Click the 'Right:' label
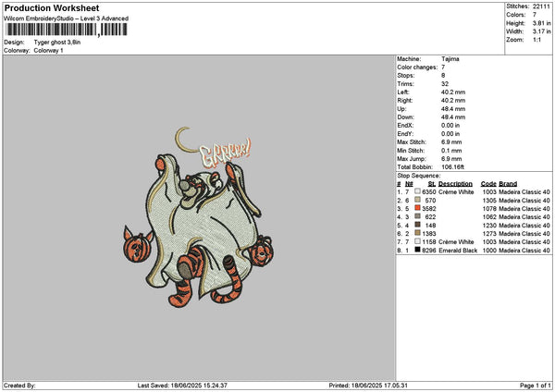 tap(405, 101)
